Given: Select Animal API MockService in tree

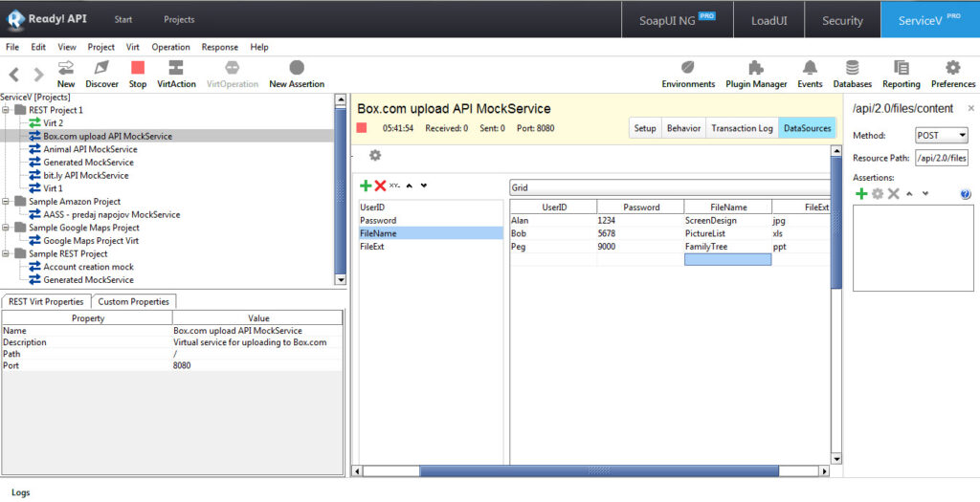Looking at the screenshot, I should (90, 149).
